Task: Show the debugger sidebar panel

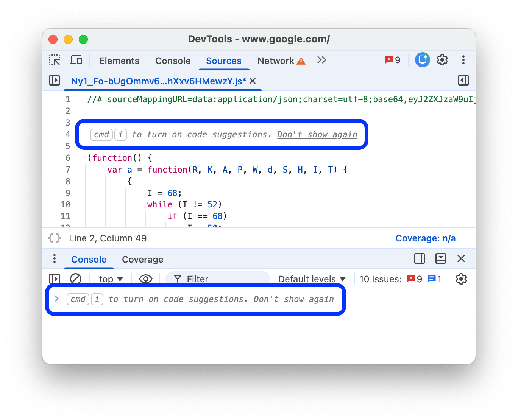Action: tap(463, 80)
